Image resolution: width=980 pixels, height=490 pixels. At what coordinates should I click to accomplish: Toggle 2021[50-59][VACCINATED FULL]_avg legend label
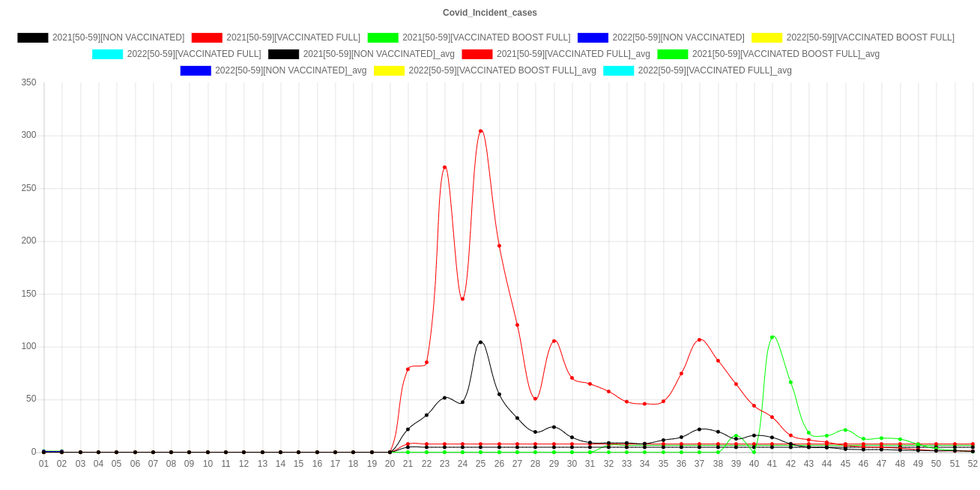(573, 54)
